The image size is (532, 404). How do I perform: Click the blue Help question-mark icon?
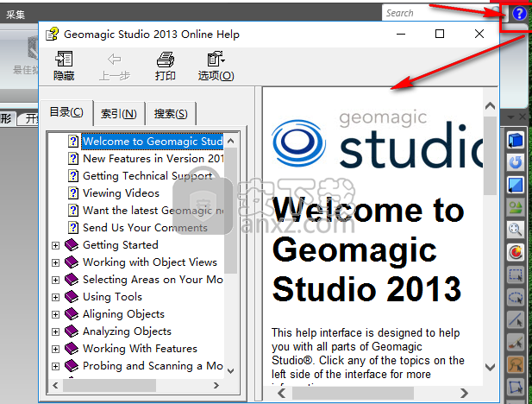[519, 14]
